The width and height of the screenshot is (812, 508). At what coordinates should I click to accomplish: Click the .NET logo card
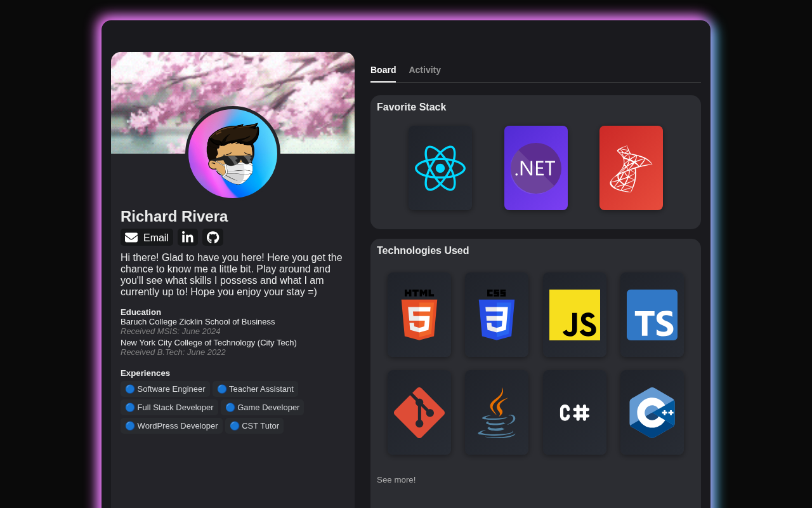pyautogui.click(x=536, y=168)
